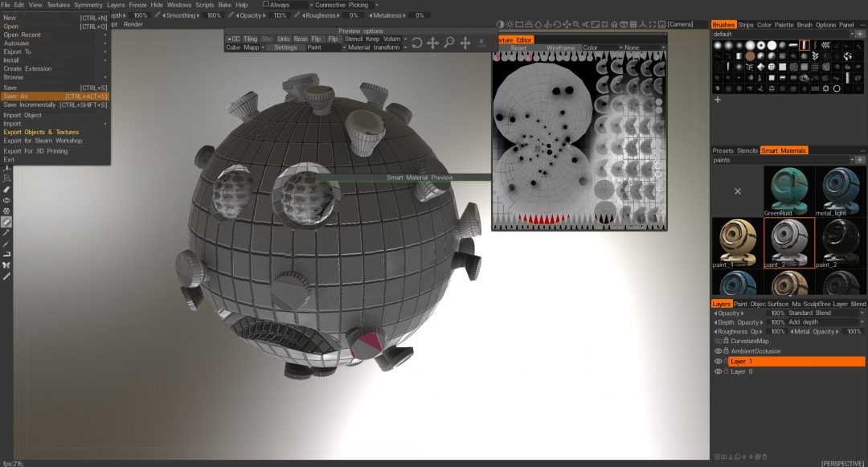The height and width of the screenshot is (467, 868).
Task: Toggle the grid icon in viewport toolbar
Action: coord(633,24)
